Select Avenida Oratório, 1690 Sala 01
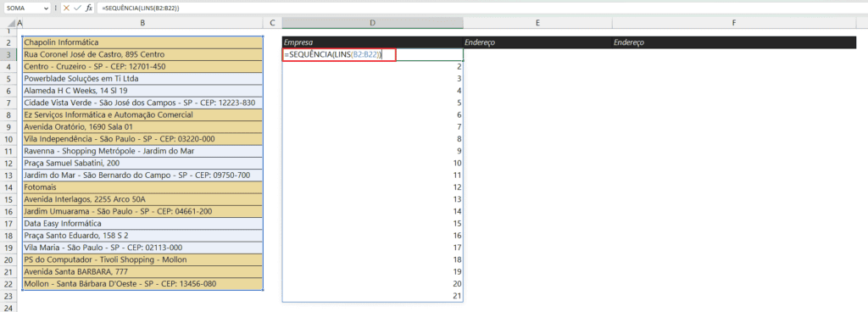Screen dimensions: 868x312 point(142,126)
